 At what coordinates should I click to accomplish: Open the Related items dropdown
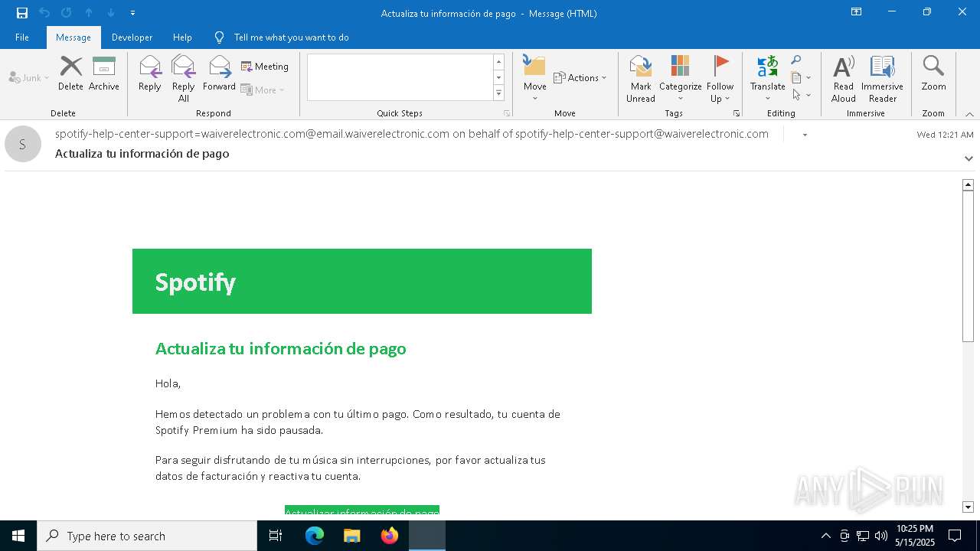pyautogui.click(x=801, y=78)
